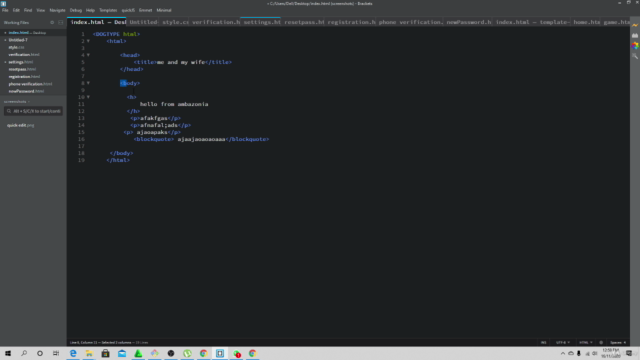Collapse code fold at line 2 html tag

(x=88, y=41)
